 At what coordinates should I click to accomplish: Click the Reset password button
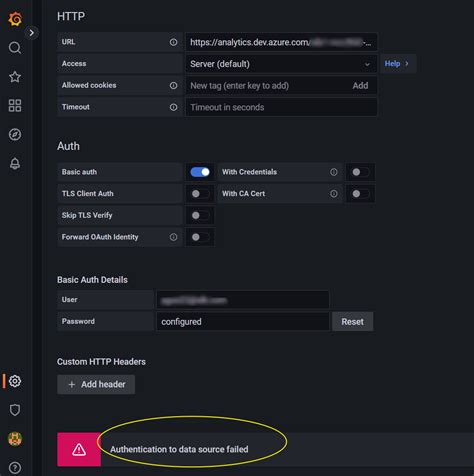point(352,322)
